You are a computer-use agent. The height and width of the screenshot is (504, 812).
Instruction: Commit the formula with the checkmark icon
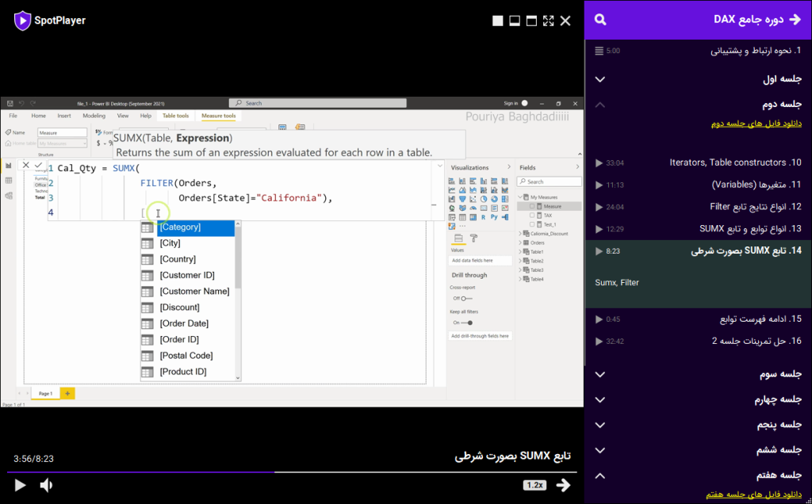38,165
